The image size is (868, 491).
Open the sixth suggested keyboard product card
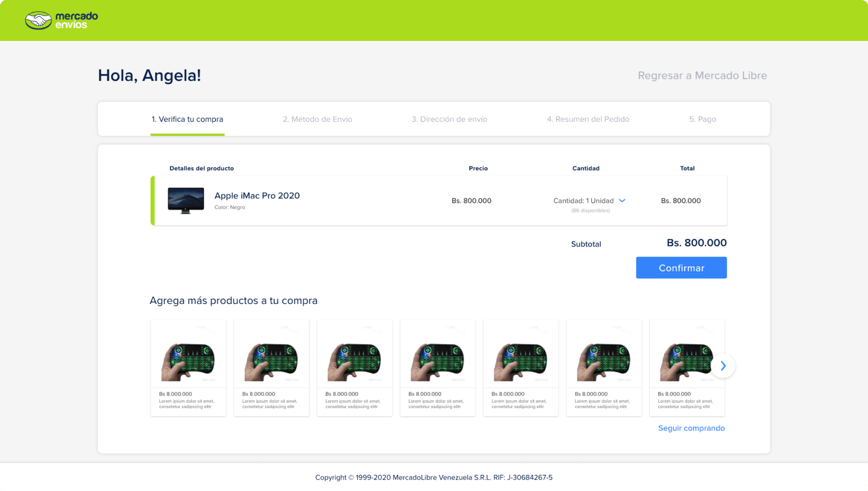(x=604, y=368)
